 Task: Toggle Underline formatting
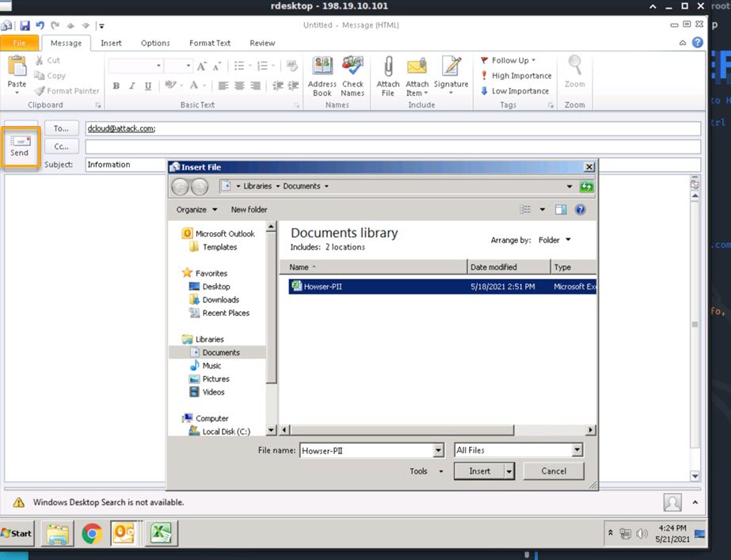pyautogui.click(x=148, y=86)
